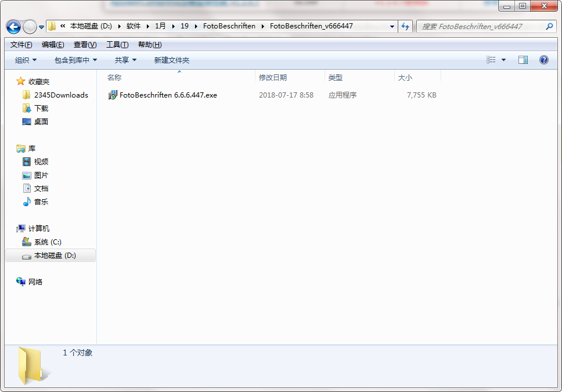The width and height of the screenshot is (562, 392).
Task: Toggle the preview pane icon
Action: click(x=523, y=60)
